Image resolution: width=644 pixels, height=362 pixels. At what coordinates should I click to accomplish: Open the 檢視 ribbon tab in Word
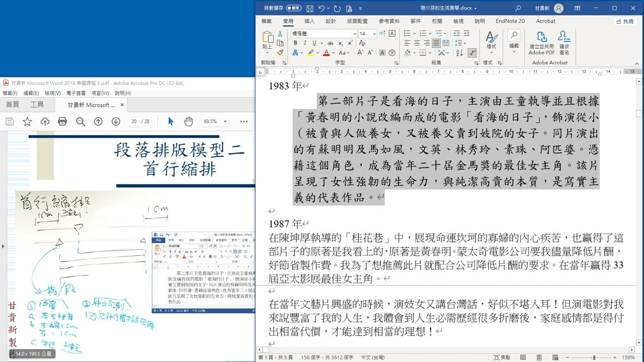click(x=458, y=21)
